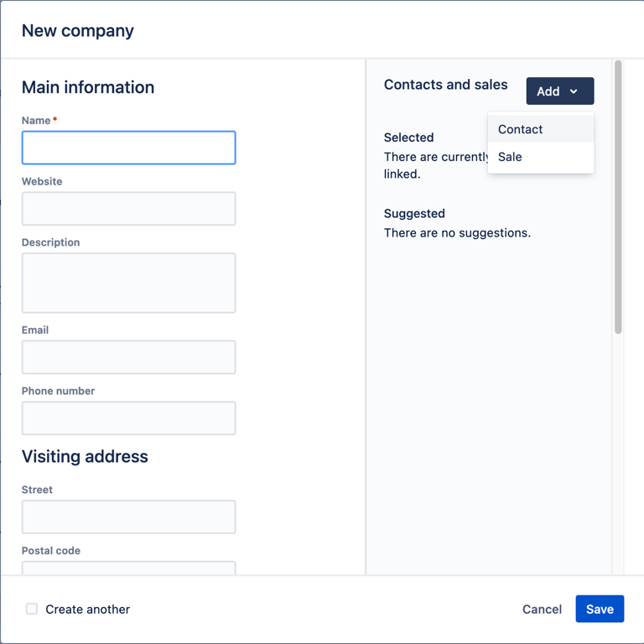This screenshot has width=644, height=644.
Task: Click the Postal code input field
Action: pyautogui.click(x=128, y=568)
